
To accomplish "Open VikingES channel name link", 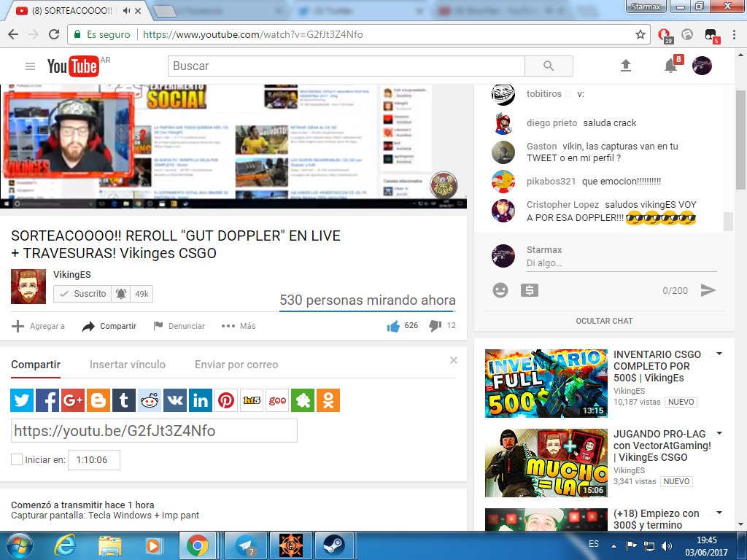I will pyautogui.click(x=72, y=275).
